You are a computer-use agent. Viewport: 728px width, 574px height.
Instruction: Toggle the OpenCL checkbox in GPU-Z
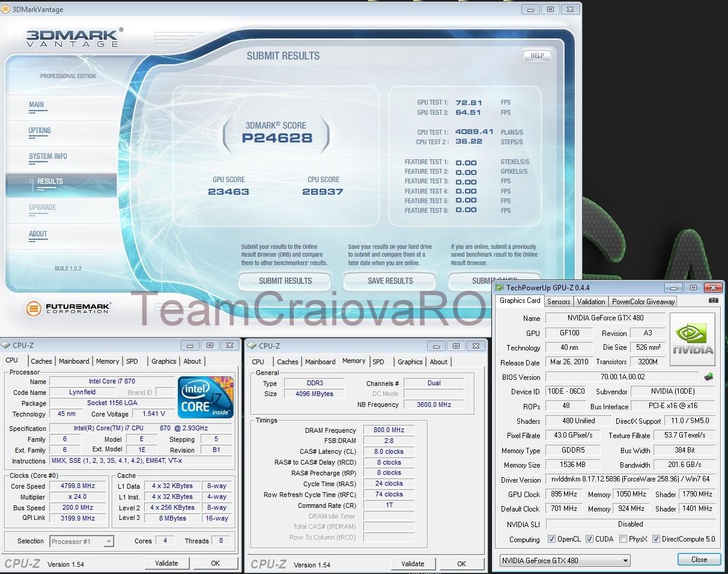[x=551, y=539]
